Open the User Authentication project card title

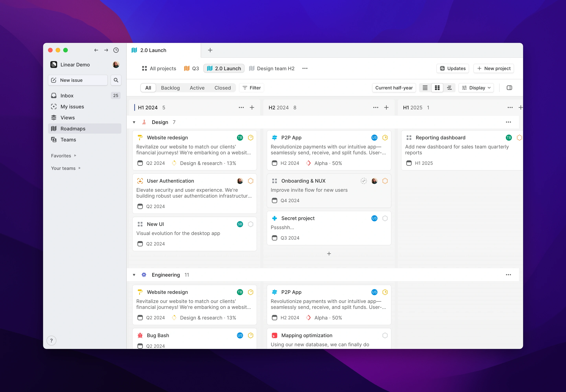[170, 181]
